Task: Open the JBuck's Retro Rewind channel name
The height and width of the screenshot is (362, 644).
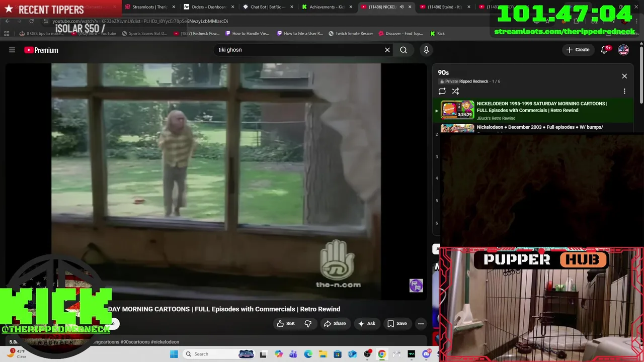Action: point(496,118)
